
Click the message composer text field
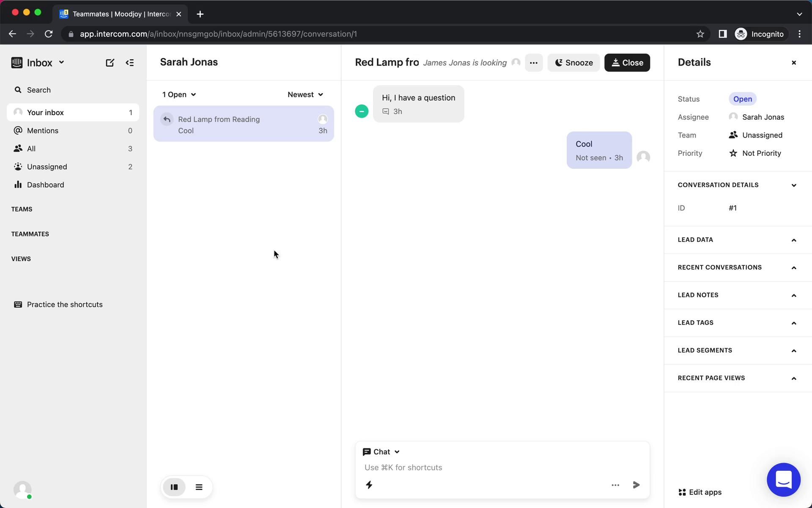[x=486, y=467]
